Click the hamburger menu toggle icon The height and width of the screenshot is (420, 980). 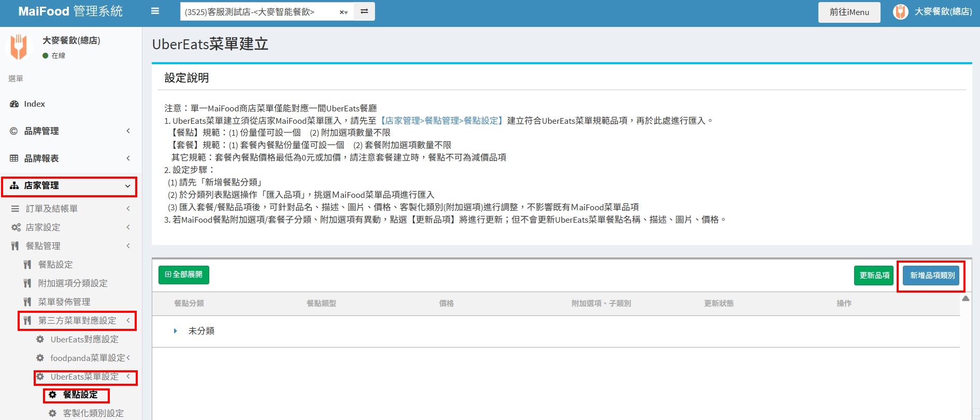tap(155, 11)
